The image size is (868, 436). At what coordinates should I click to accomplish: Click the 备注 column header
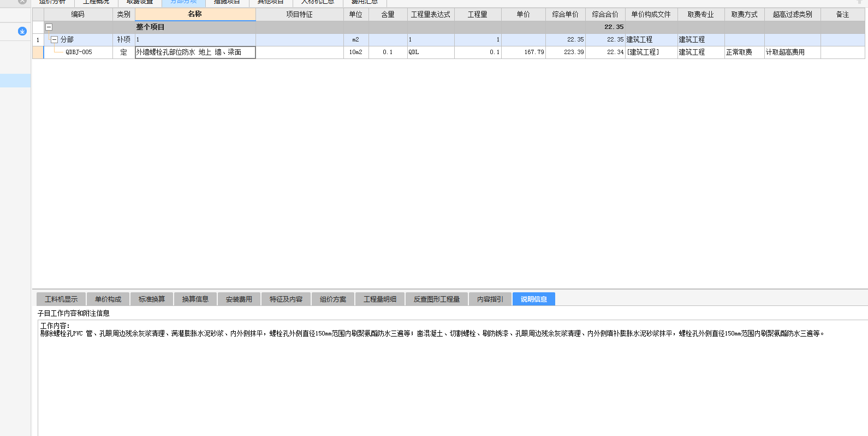(843, 14)
